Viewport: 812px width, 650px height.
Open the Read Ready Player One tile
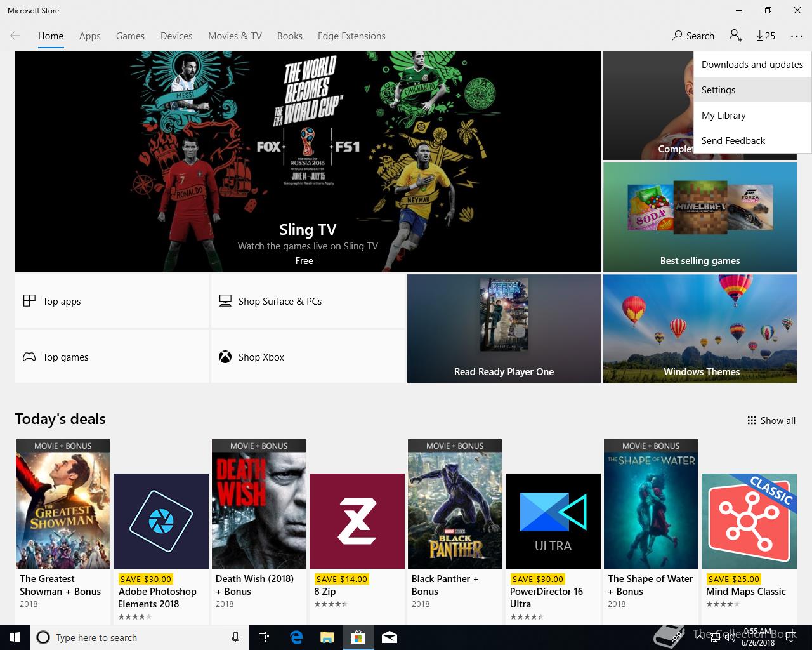[504, 328]
